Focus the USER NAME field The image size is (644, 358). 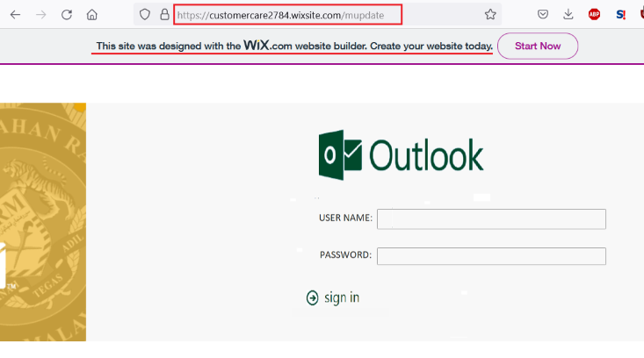coord(491,219)
